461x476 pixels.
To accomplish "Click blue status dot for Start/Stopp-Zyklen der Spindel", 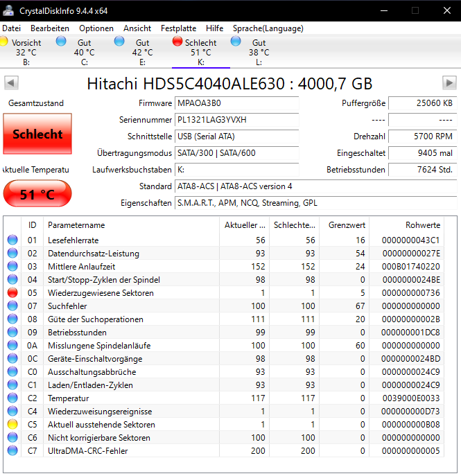I will (12, 279).
